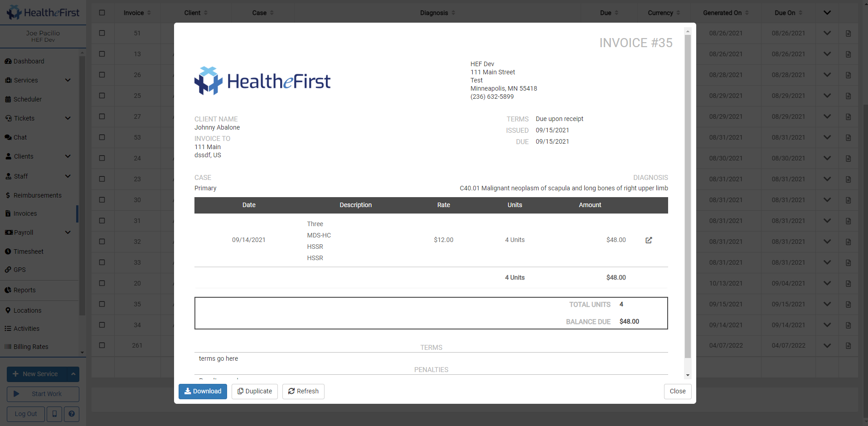
Task: Open document icon for the 08/28/2021 row
Action: (848, 75)
